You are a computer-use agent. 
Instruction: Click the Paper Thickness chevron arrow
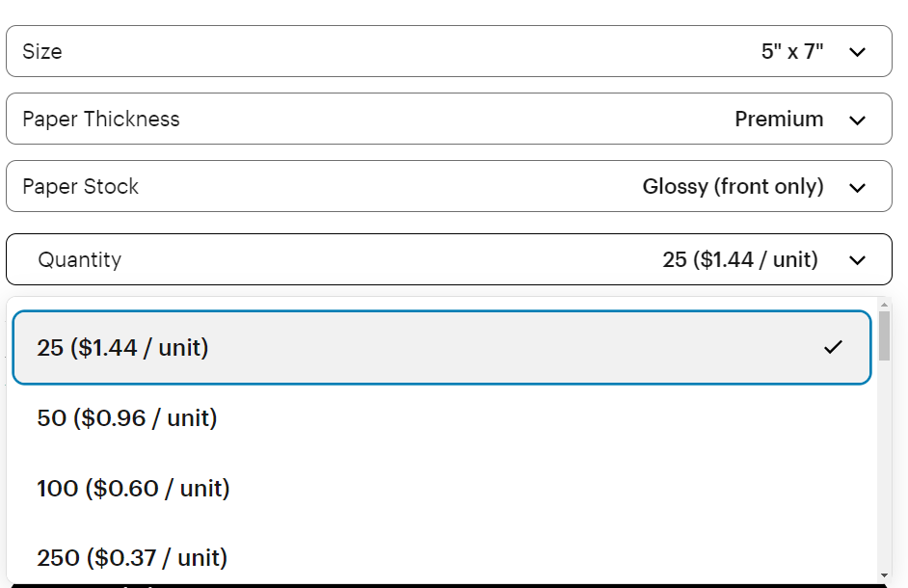pos(857,120)
